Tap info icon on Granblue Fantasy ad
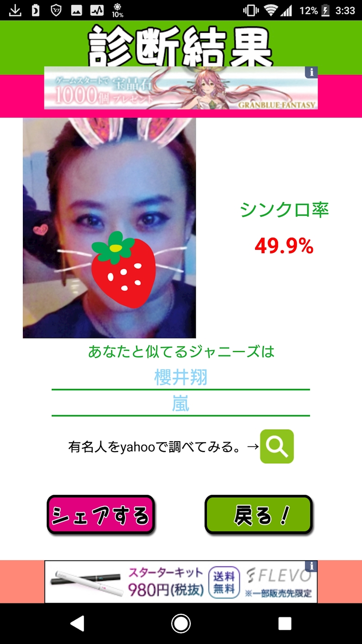 coord(311,72)
